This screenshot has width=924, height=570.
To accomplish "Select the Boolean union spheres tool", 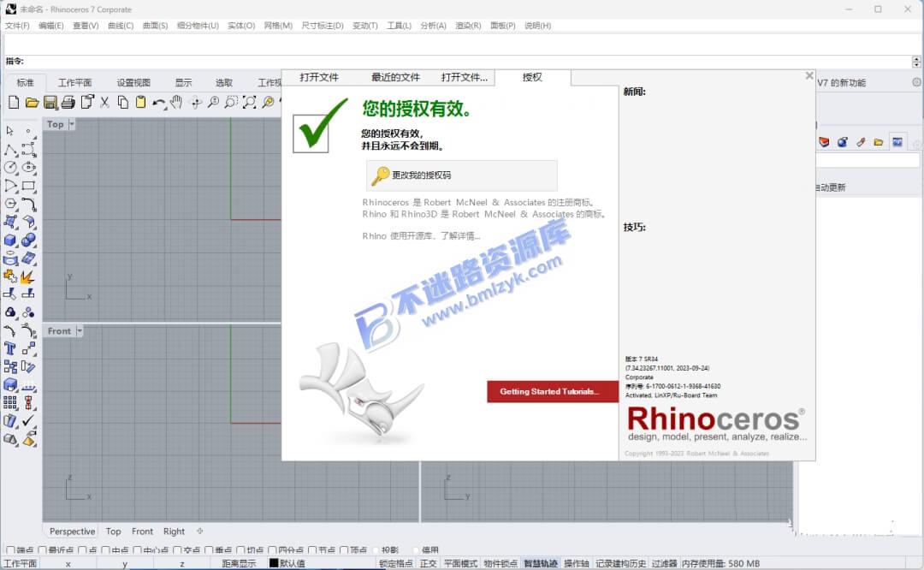I will (x=28, y=240).
